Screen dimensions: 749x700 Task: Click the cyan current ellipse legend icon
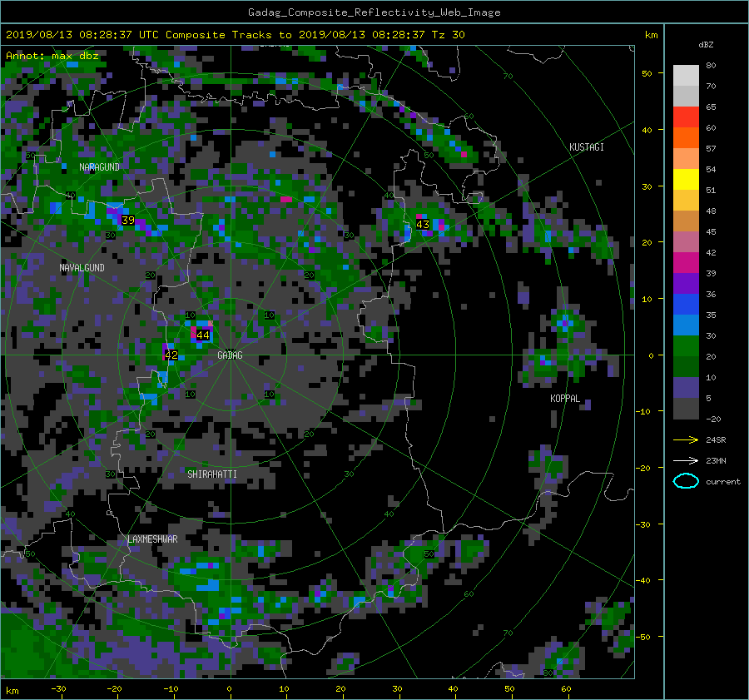[x=686, y=481]
